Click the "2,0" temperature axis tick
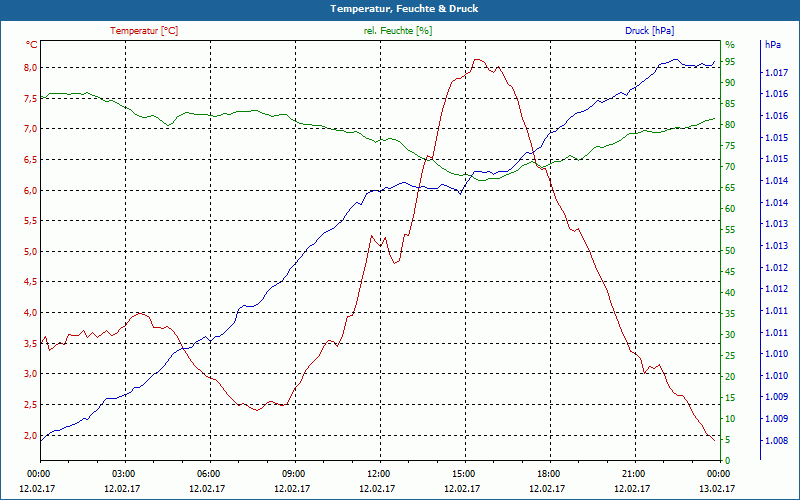 click(x=30, y=435)
